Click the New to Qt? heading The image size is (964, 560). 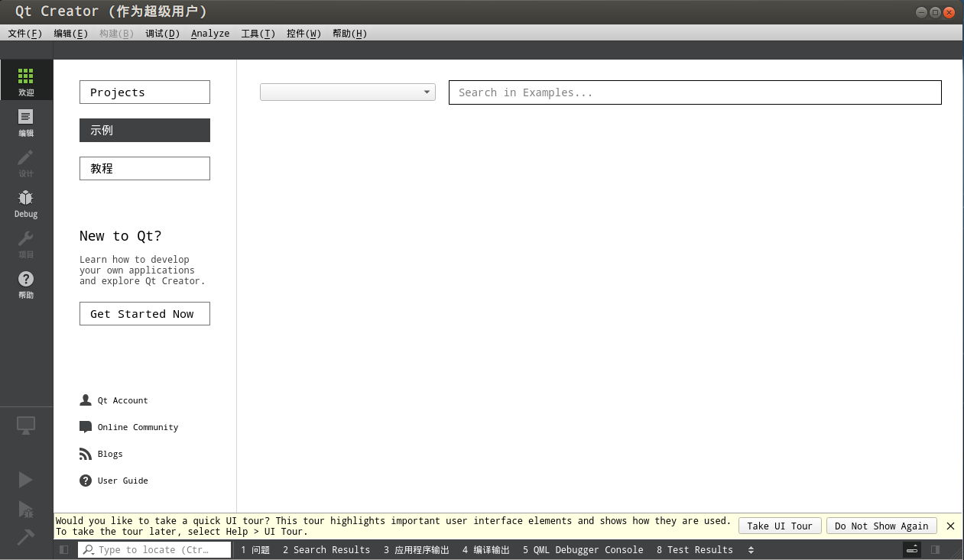[121, 236]
